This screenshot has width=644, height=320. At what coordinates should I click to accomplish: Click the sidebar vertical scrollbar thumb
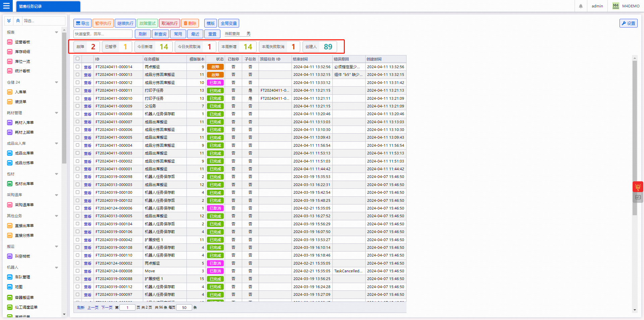click(64, 99)
